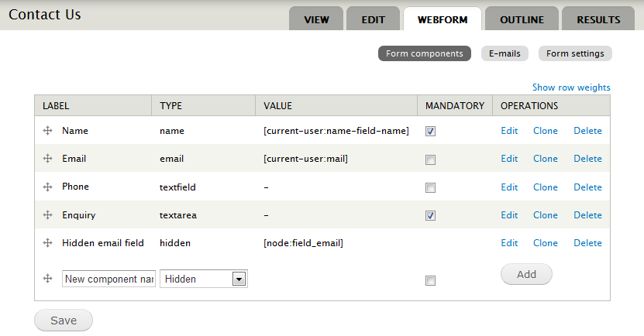Clone the Phone component

[546, 187]
